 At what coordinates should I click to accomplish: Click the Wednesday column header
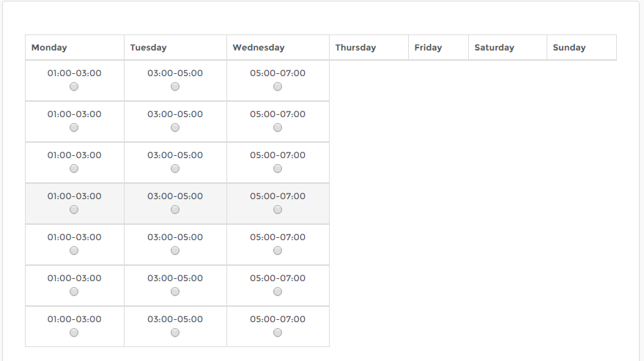click(259, 48)
